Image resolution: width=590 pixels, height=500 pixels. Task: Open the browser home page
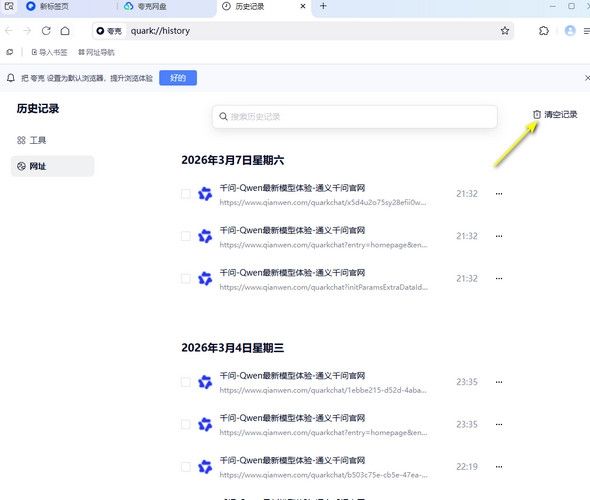click(65, 31)
